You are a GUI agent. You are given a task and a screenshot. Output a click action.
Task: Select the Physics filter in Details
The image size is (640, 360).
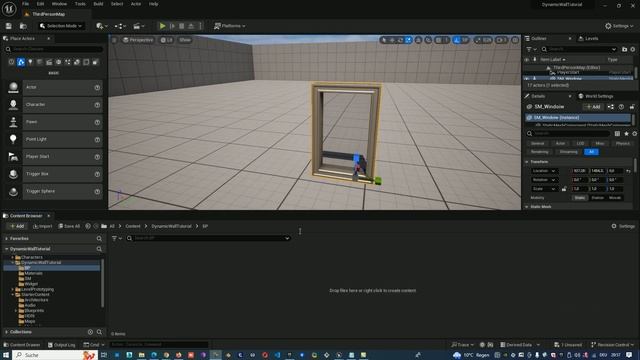(x=622, y=144)
